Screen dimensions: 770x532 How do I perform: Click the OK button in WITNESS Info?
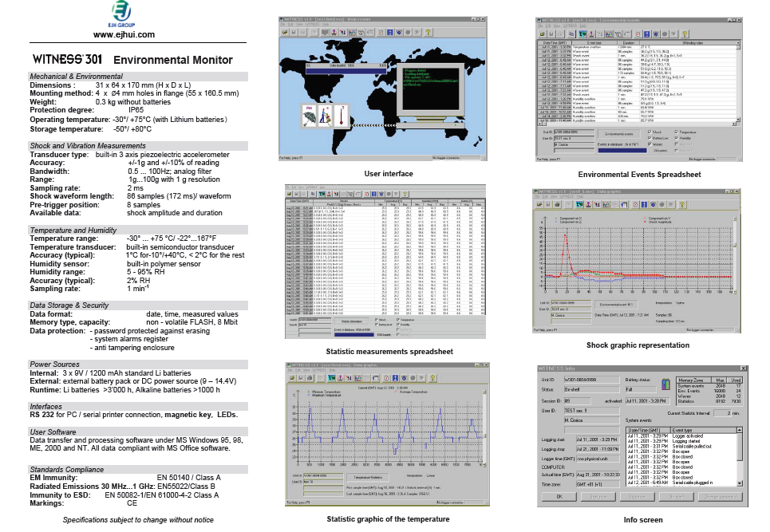(x=559, y=497)
